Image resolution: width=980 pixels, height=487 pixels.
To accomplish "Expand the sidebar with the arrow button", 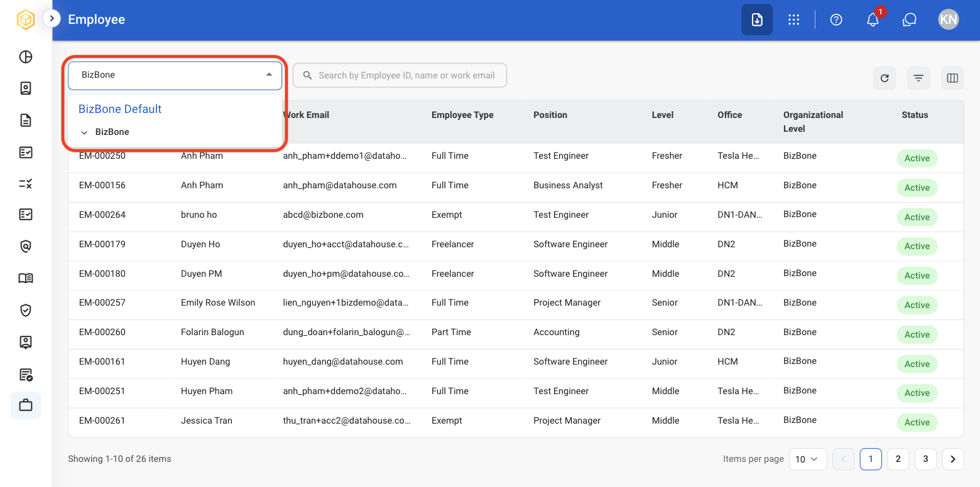I will coord(52,19).
